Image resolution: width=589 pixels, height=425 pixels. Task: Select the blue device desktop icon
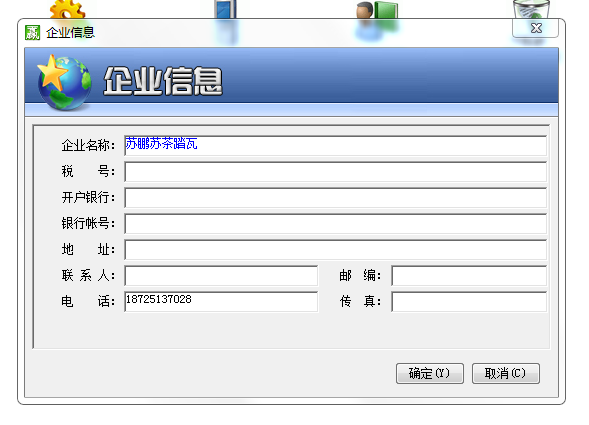[225, 9]
